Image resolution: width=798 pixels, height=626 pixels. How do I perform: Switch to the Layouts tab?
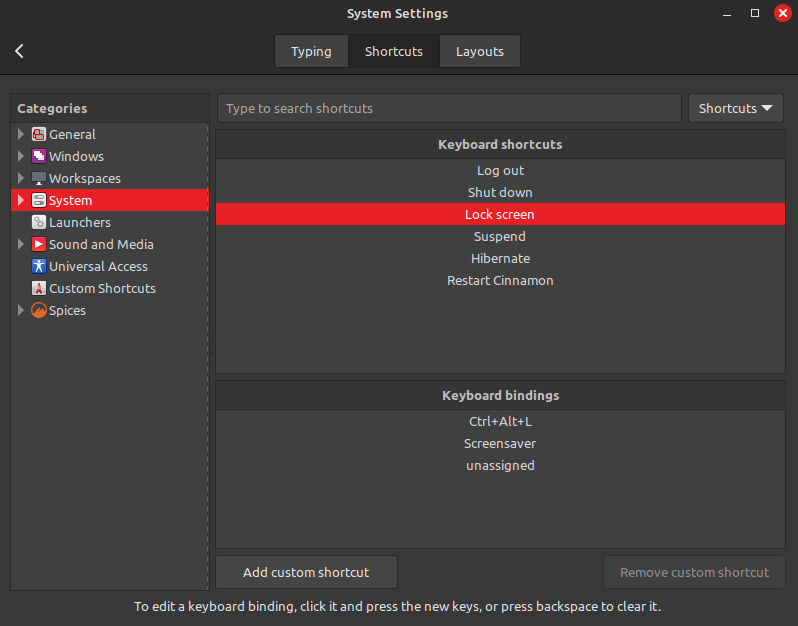(x=479, y=51)
